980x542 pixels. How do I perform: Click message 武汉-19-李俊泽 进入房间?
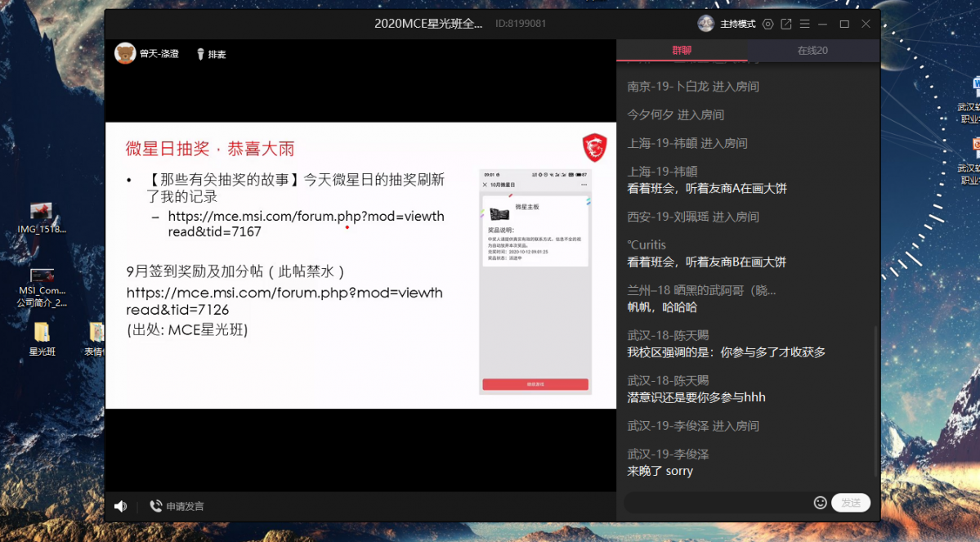tap(693, 426)
